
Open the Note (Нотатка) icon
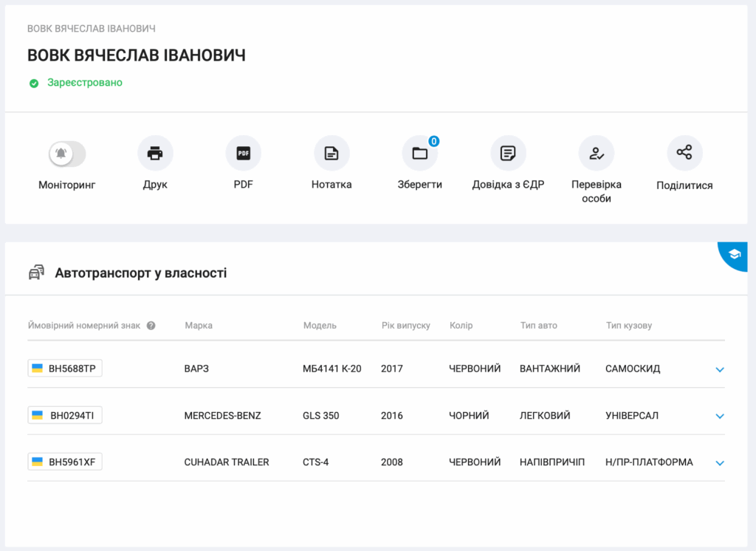[331, 154]
